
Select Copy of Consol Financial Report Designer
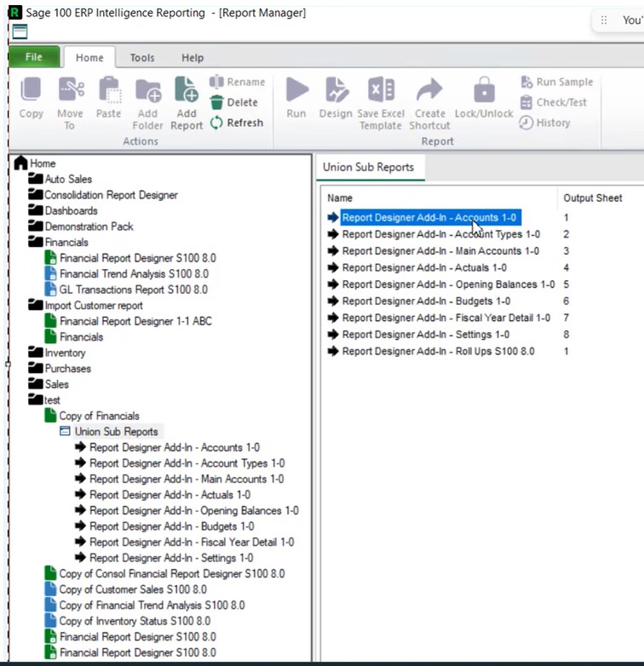click(172, 573)
